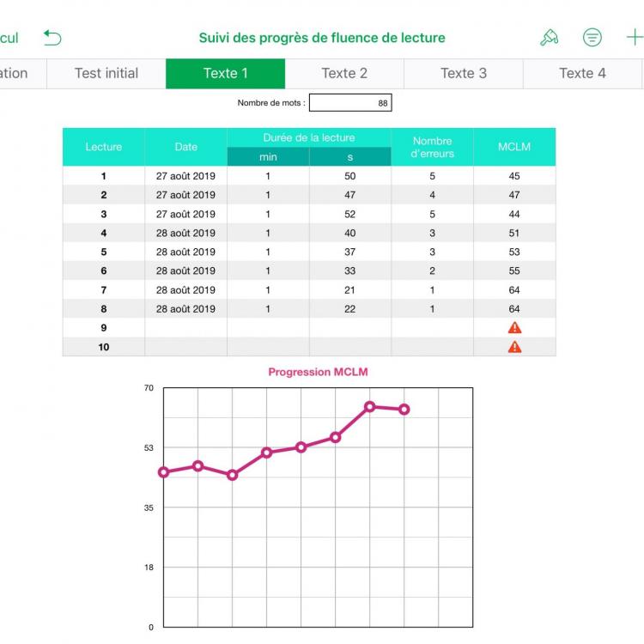644x644 pixels.
Task: Select the date cell in row 1
Action: point(185,176)
